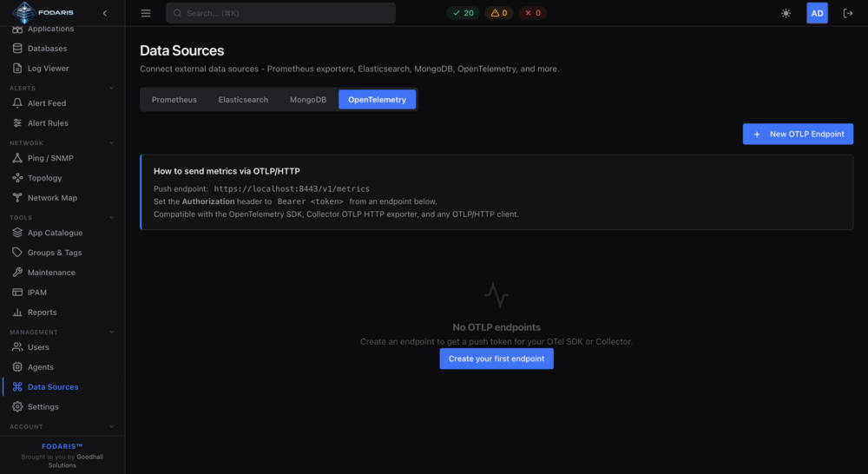868x474 pixels.
Task: Collapse the ACCOUNT section chevron
Action: [111, 427]
